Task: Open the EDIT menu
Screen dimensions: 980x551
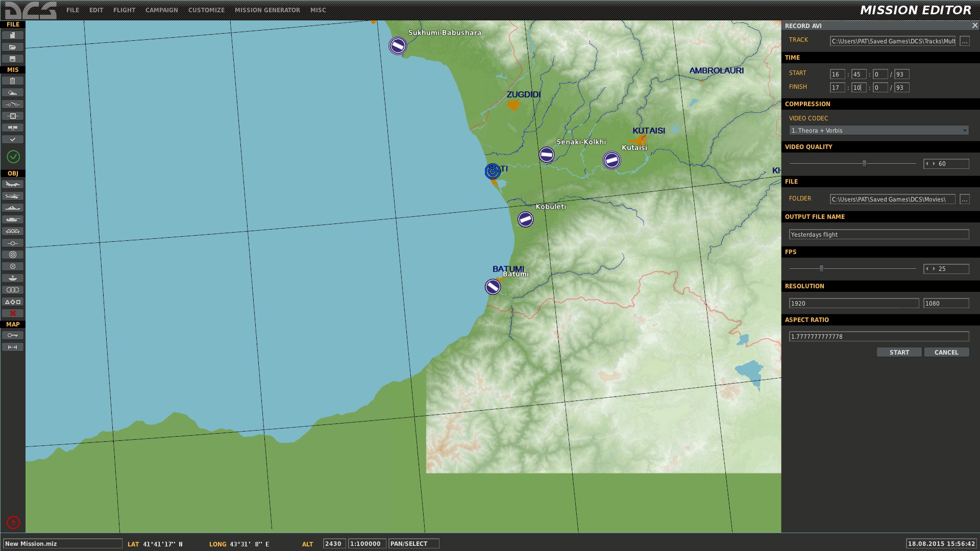Action: click(x=96, y=10)
